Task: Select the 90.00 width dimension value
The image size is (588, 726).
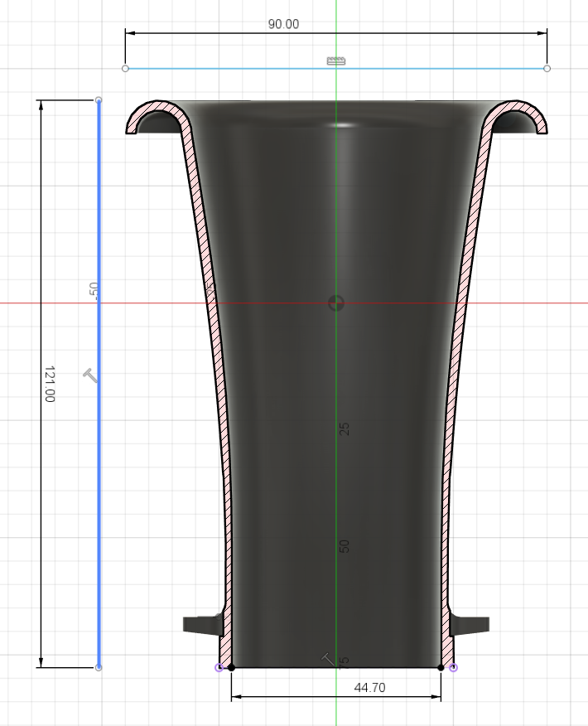Action: pyautogui.click(x=283, y=24)
